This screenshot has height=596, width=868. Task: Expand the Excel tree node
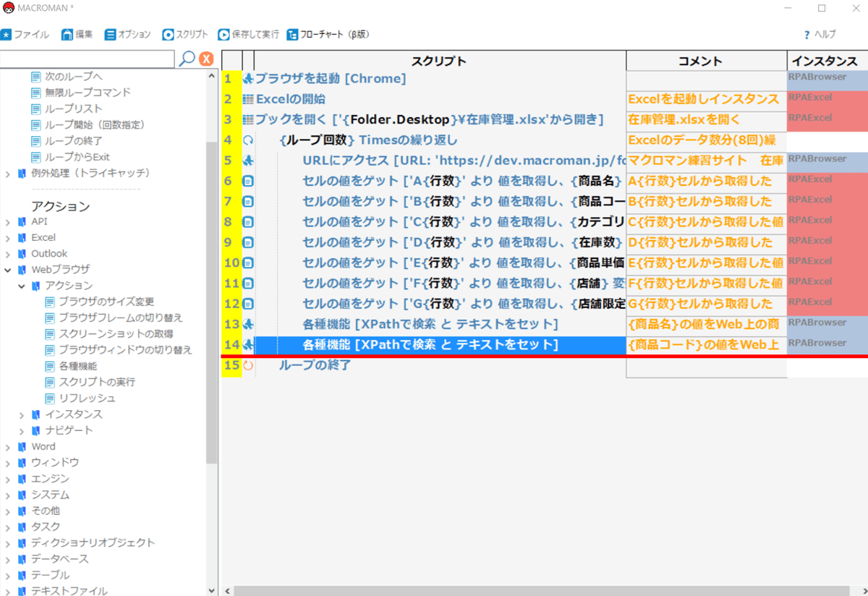click(x=7, y=237)
